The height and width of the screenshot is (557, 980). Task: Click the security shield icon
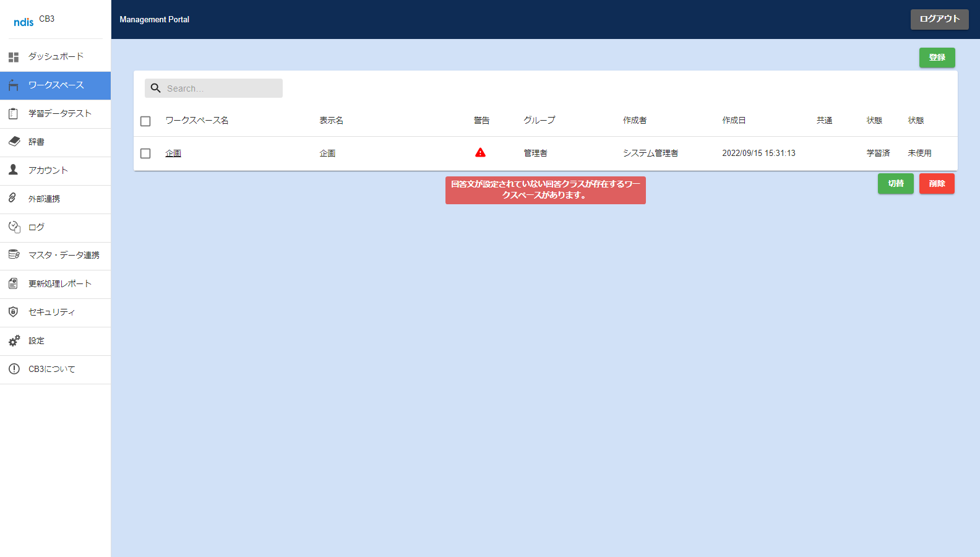(14, 312)
